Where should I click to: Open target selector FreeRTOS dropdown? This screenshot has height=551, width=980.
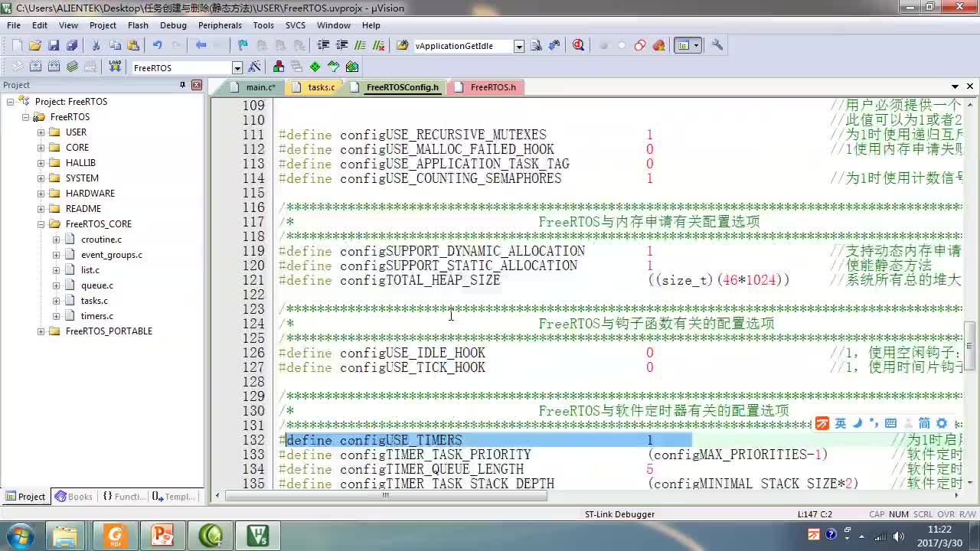coord(237,67)
